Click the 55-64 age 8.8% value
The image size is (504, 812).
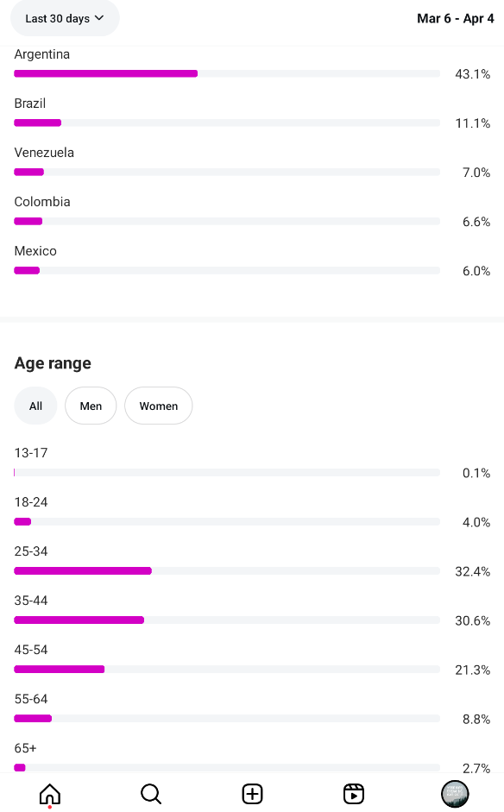coord(476,720)
